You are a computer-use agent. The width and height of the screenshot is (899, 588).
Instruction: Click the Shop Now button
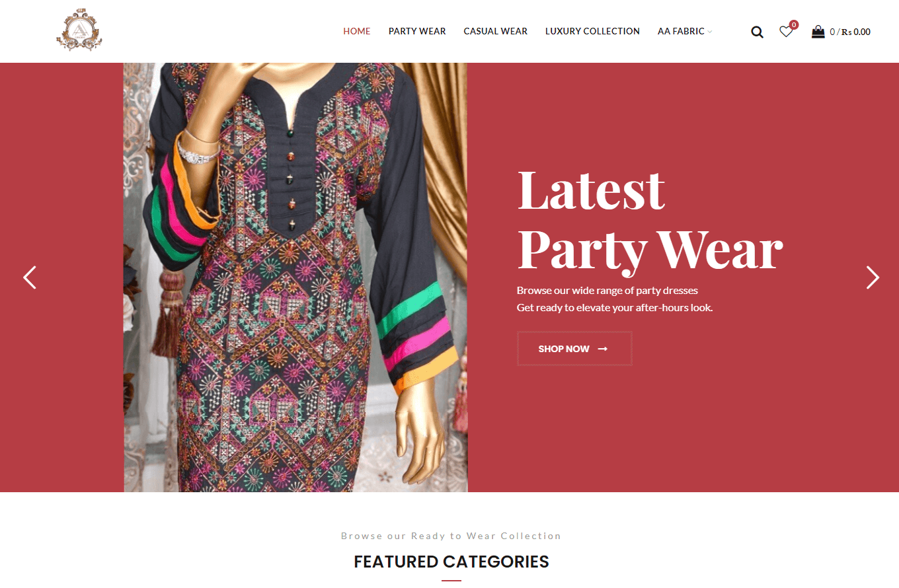(x=574, y=348)
